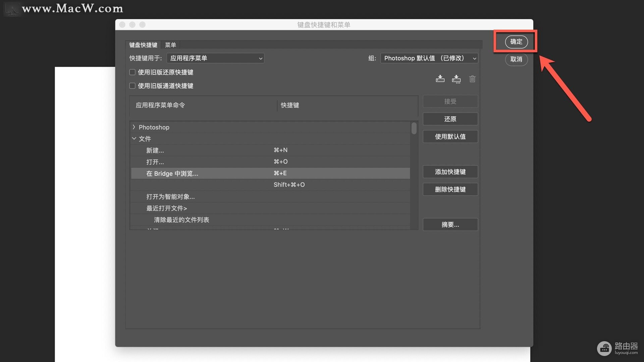Switch to the 键盘快捷键 tab

[143, 45]
